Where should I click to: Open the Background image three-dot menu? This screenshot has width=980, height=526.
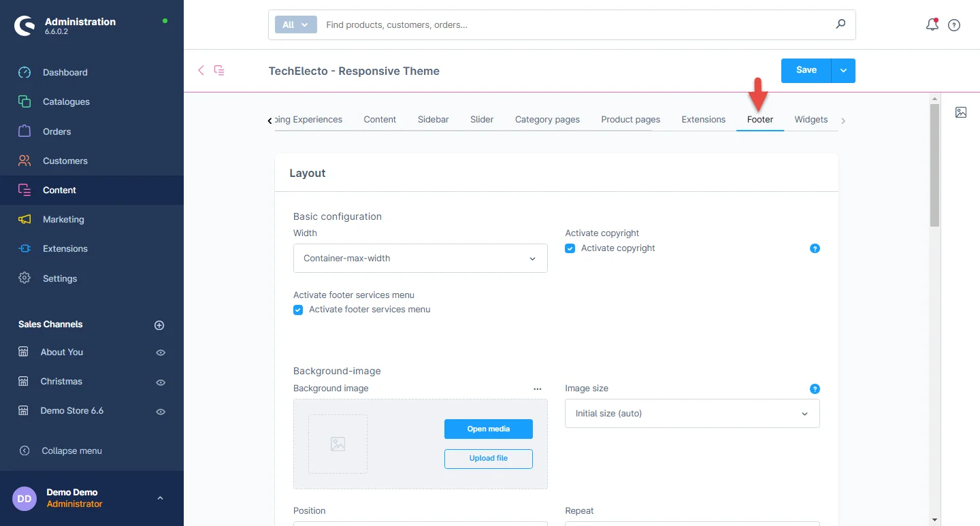tap(538, 389)
